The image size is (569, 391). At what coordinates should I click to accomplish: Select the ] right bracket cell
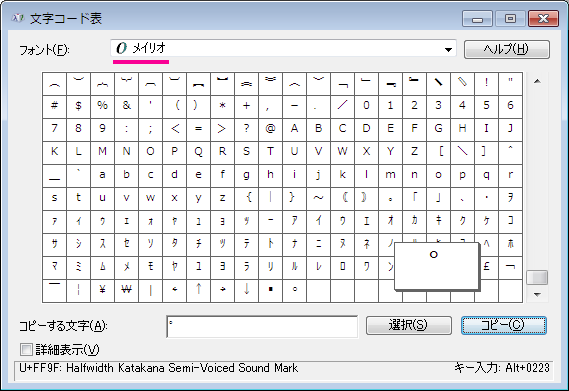tap(486, 152)
